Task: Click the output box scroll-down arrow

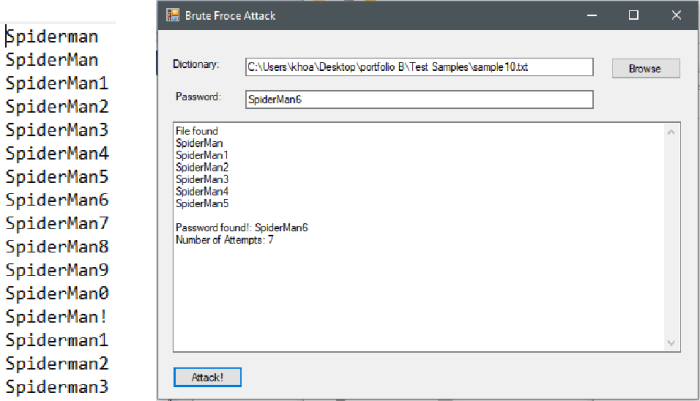Action: point(671,343)
